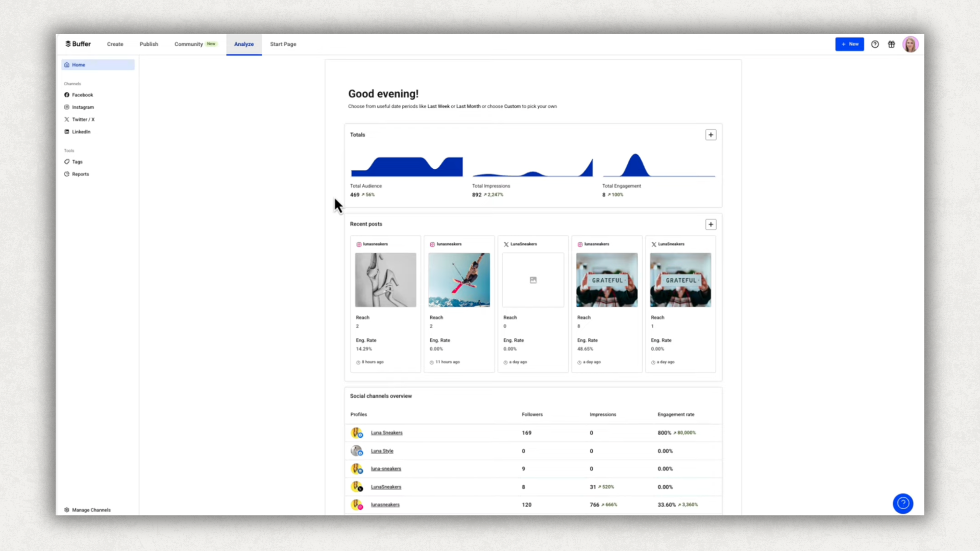
Task: Click the Instagram icon in sidebar
Action: point(67,107)
